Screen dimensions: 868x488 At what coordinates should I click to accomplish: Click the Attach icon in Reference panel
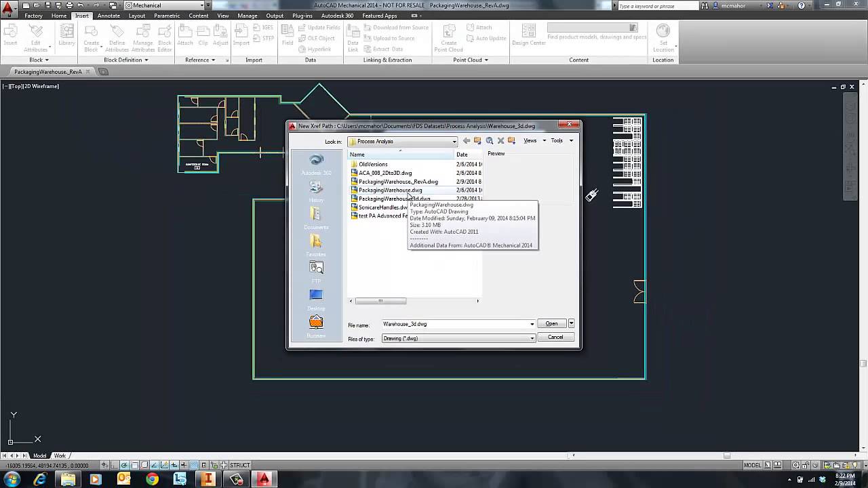pyautogui.click(x=185, y=36)
